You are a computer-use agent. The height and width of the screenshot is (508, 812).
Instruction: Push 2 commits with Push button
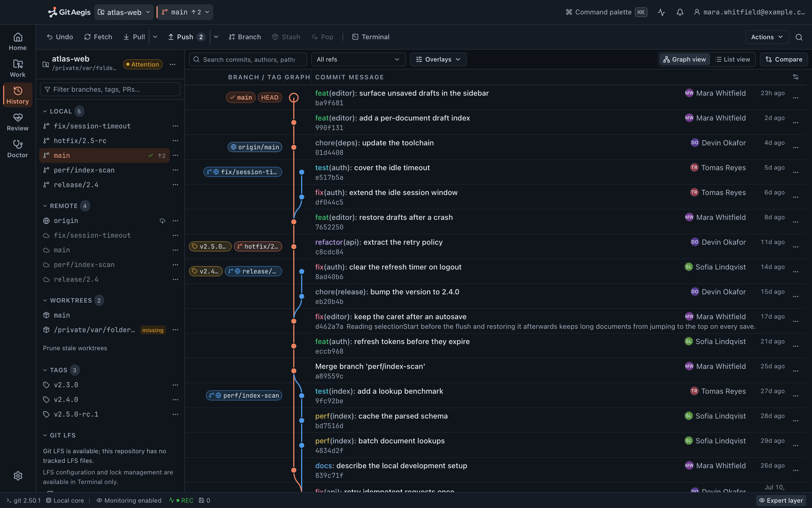tap(187, 37)
